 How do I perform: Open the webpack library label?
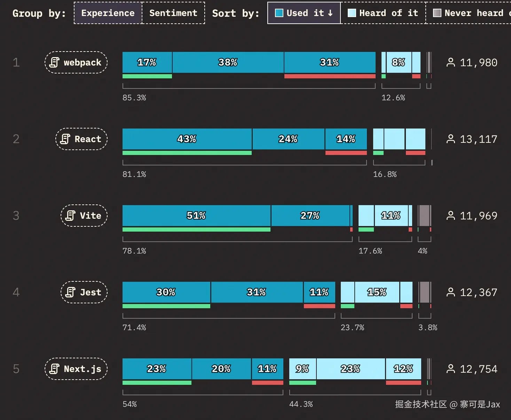point(76,62)
